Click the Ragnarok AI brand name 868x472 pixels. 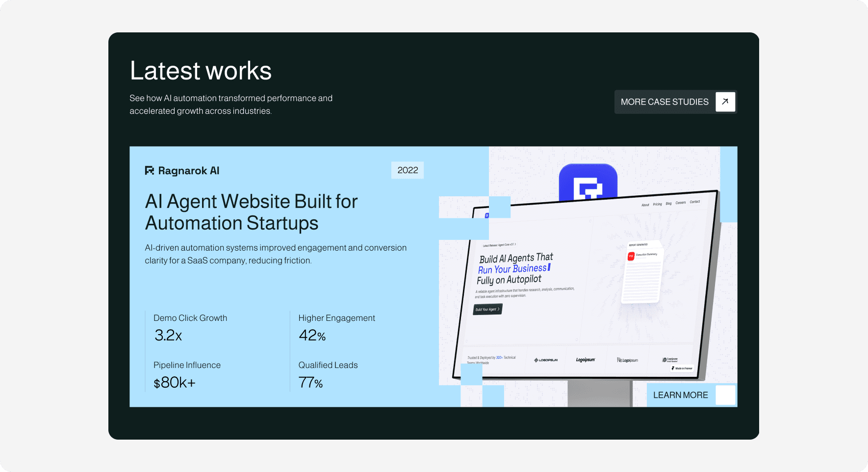pos(189,171)
